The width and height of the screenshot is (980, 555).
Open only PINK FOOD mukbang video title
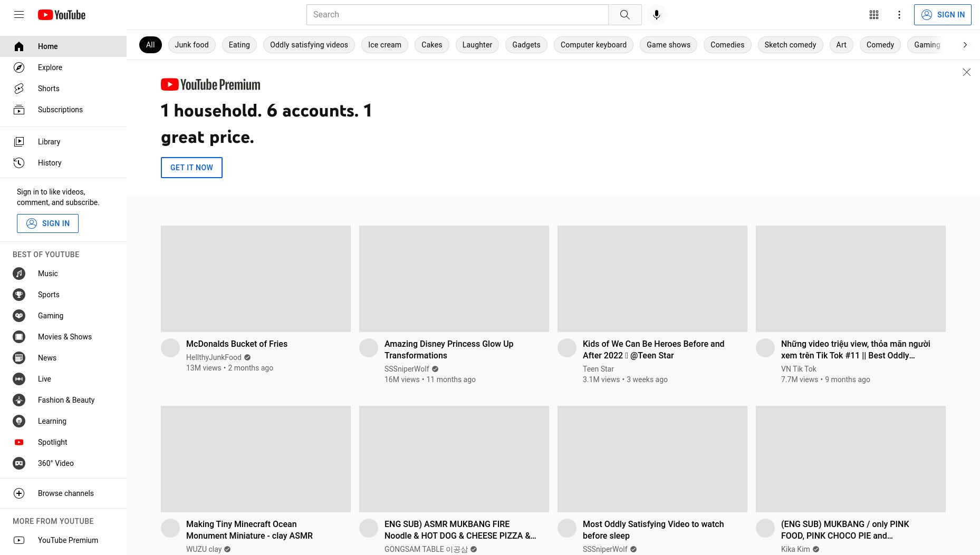tap(845, 530)
